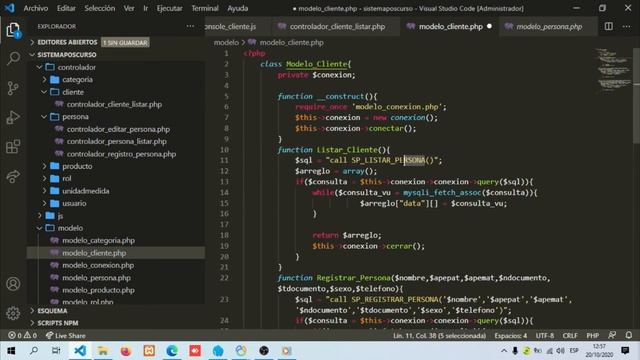Expand the producto folder
This screenshot has height=360, width=640.
(x=77, y=166)
